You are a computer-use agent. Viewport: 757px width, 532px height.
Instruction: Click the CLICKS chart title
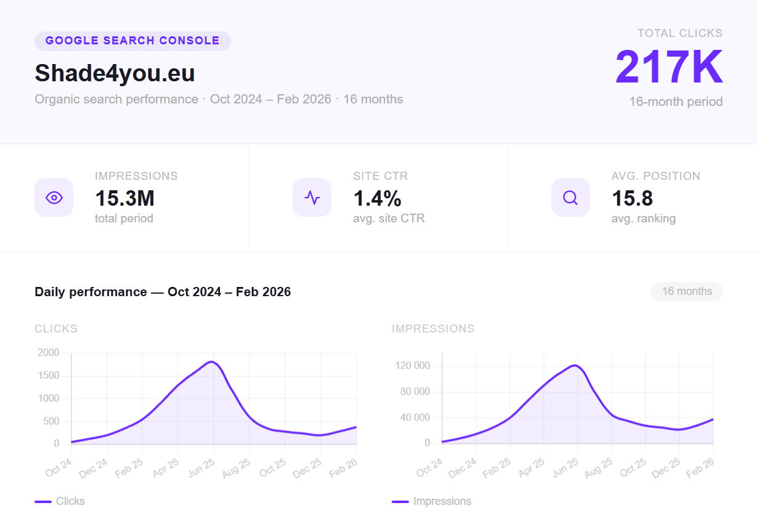[x=56, y=329]
